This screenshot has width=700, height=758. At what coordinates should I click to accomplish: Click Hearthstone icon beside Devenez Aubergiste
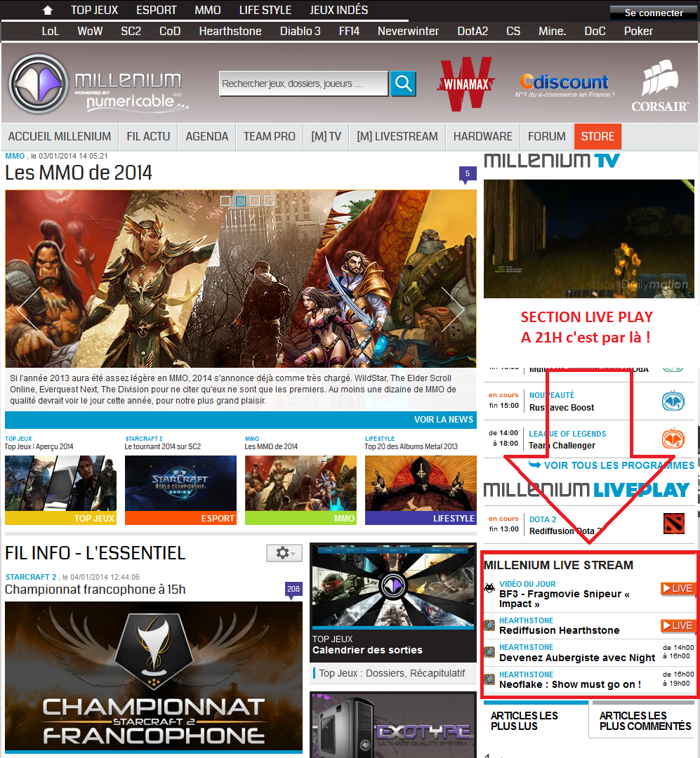coord(489,651)
